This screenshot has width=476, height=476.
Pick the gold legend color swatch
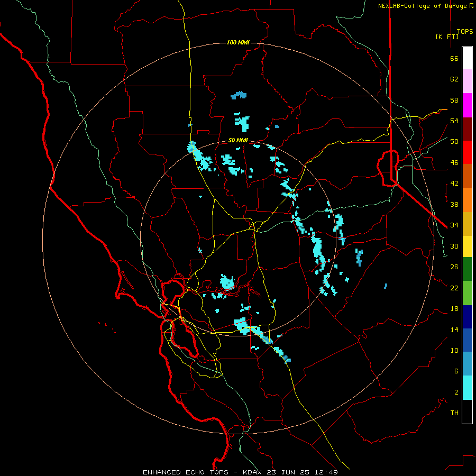467,224
